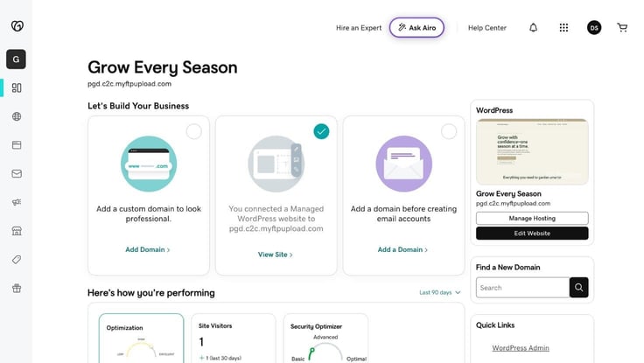Image resolution: width=644 pixels, height=363 pixels.
Task: Open the notifications bell
Action: tap(533, 27)
